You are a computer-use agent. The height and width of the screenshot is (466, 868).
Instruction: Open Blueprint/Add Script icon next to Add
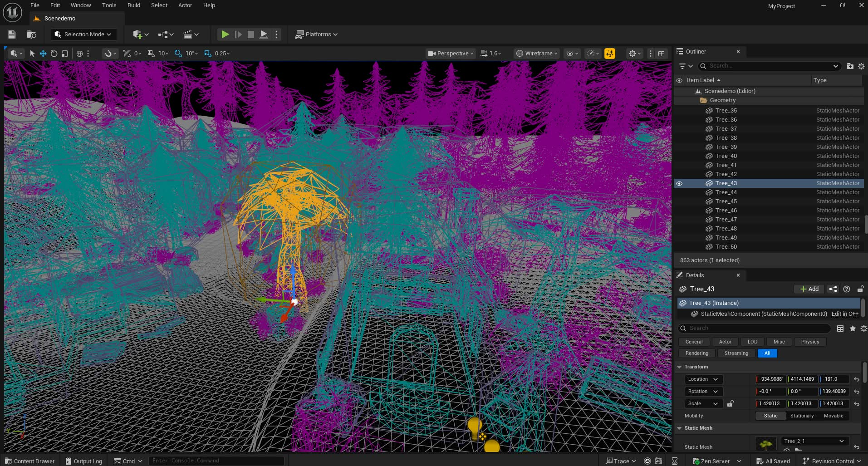coord(833,289)
